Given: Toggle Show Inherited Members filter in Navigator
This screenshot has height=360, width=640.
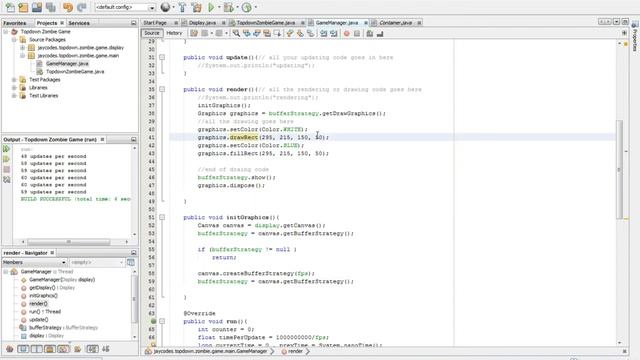Looking at the screenshot, I should tap(9, 349).
